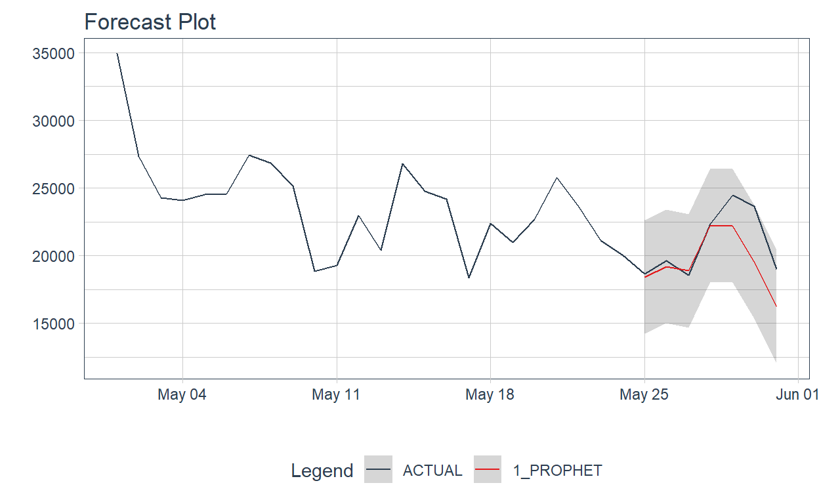Select the ACTUAL legend label text
Viewport: 819px width, 504px height.
(x=432, y=471)
